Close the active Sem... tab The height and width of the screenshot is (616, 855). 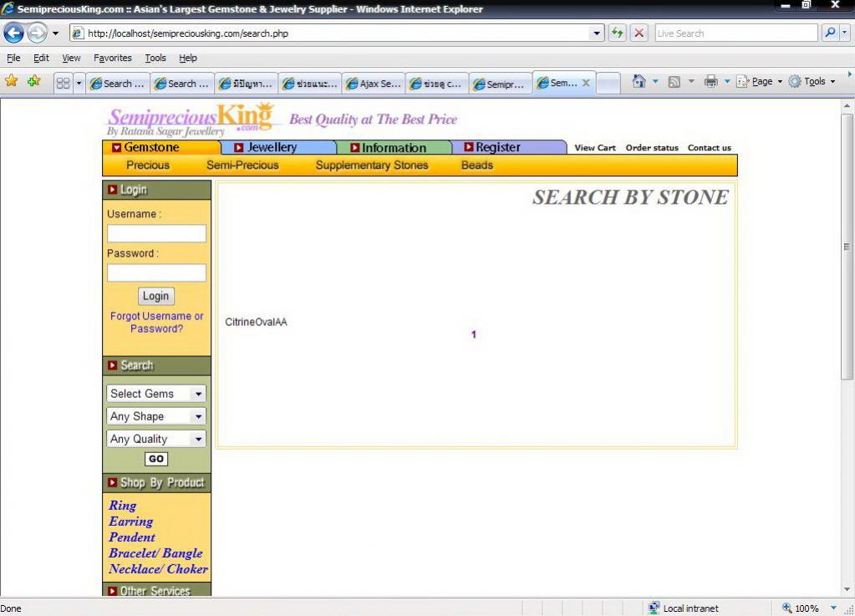[586, 83]
